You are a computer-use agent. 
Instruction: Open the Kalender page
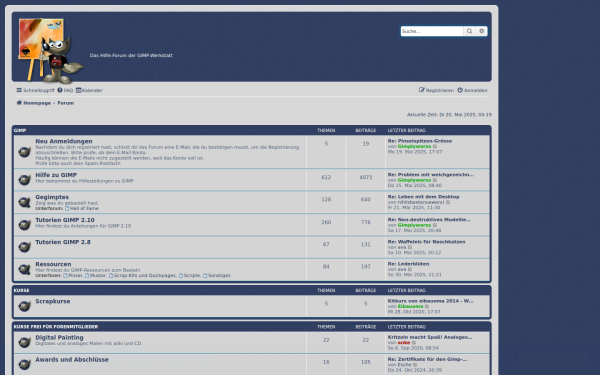coord(89,90)
